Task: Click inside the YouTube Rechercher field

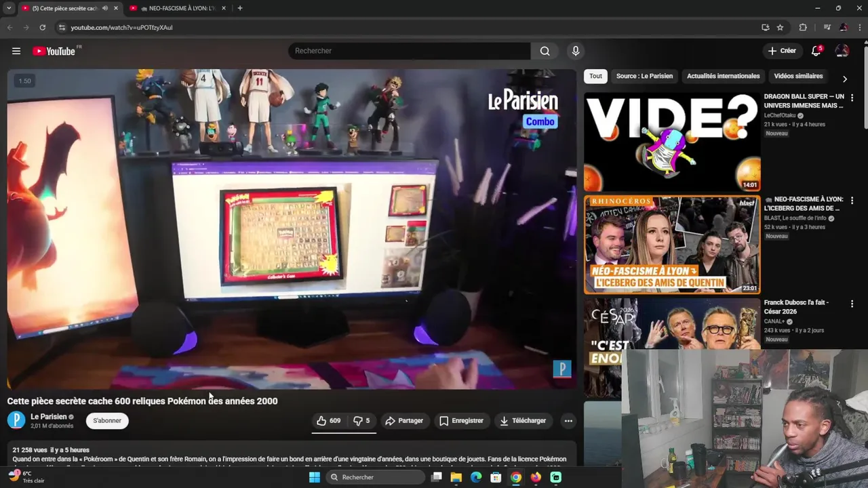Action: coord(410,51)
